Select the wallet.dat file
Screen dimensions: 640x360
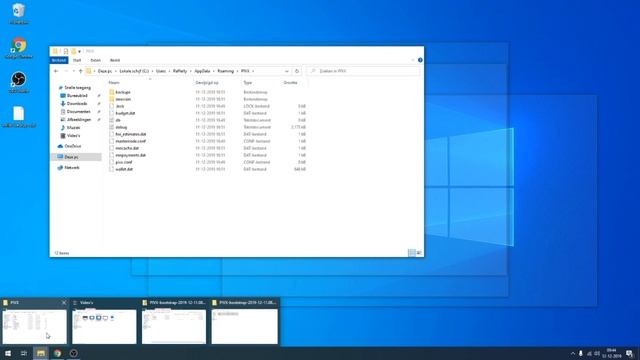pos(124,169)
